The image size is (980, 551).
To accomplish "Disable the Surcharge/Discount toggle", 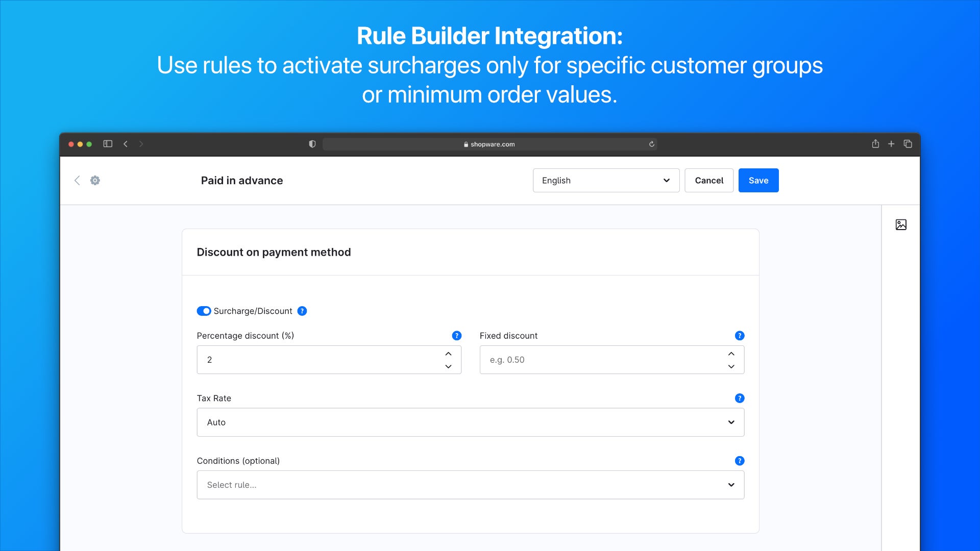I will tap(204, 311).
